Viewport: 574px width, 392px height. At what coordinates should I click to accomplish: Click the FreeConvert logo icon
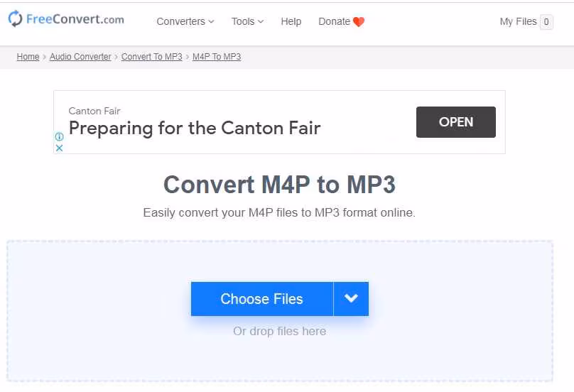pos(16,19)
